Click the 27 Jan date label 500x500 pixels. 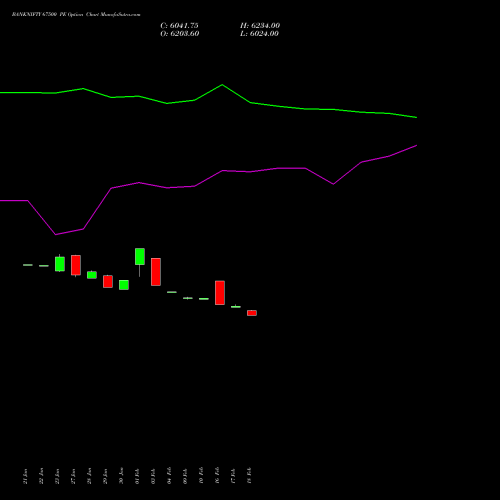73,476
